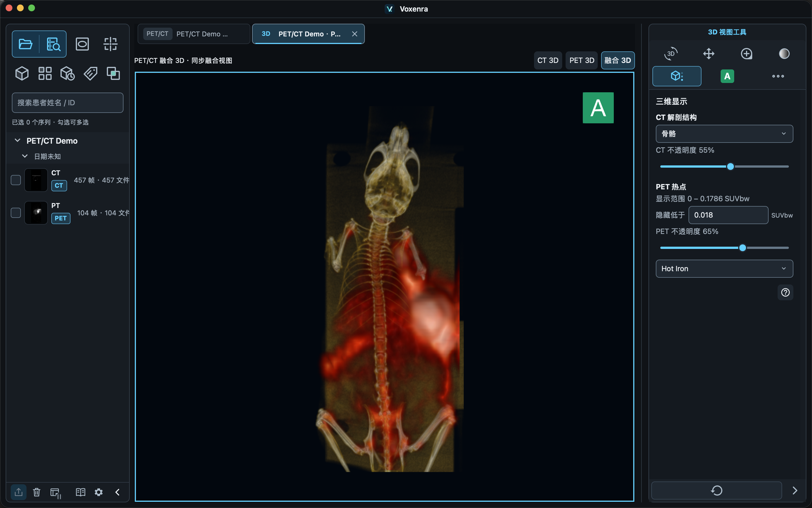Collapse the PET/CT Demo tree node

(x=17, y=141)
